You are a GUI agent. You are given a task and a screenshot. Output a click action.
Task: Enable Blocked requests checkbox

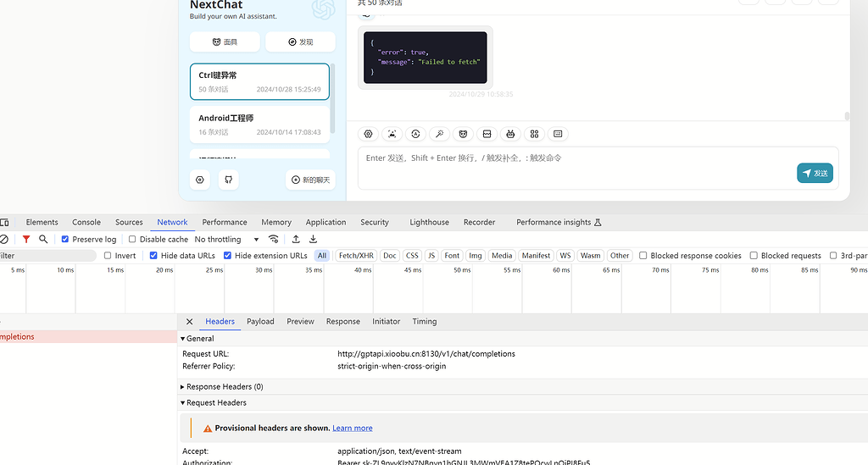754,256
